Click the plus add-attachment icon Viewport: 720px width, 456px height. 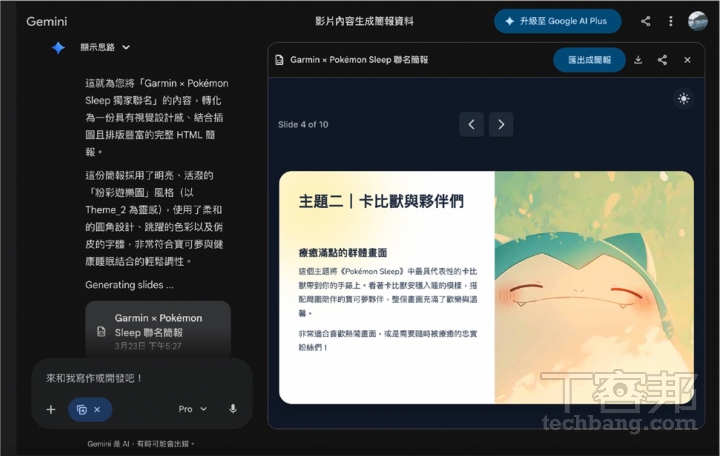pyautogui.click(x=51, y=409)
